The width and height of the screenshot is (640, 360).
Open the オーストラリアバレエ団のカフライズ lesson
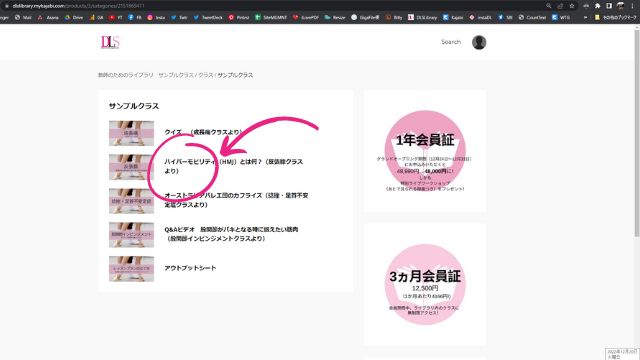coord(236,200)
